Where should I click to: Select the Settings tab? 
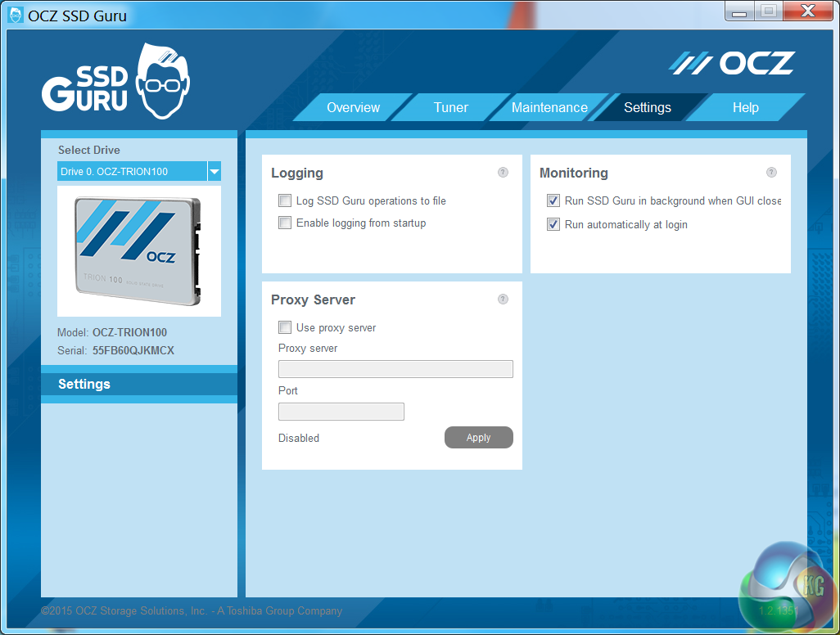pos(647,108)
